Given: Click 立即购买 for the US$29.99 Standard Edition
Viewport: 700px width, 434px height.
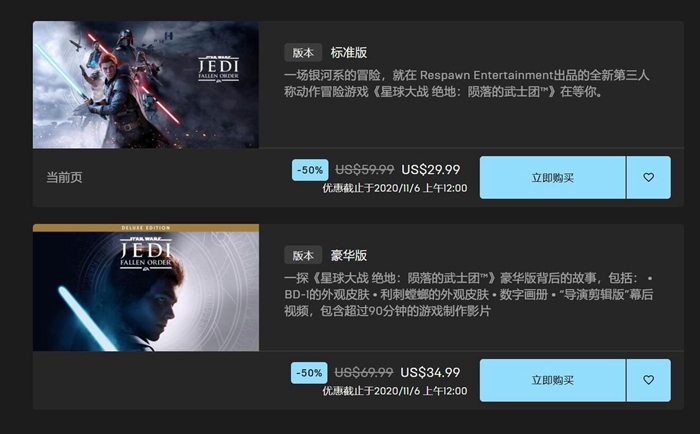Looking at the screenshot, I should [x=553, y=177].
